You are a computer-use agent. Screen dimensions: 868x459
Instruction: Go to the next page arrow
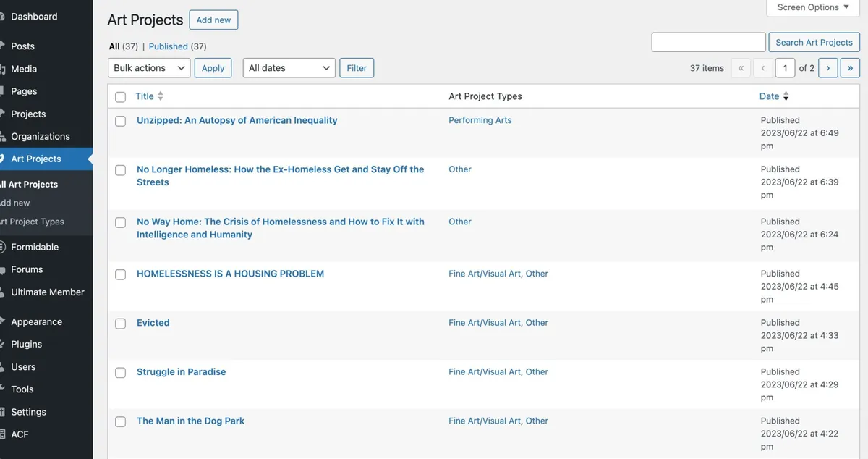tap(827, 68)
